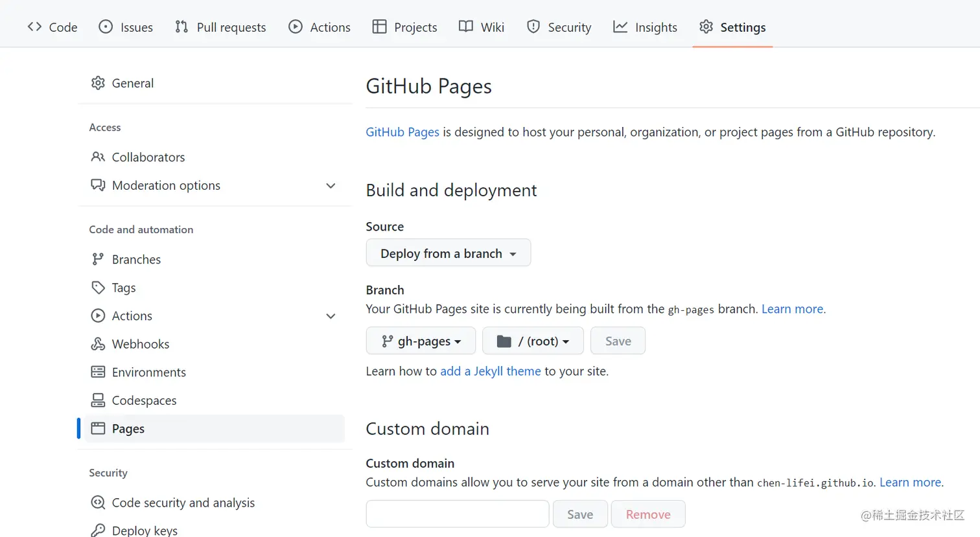
Task: Click the Remove custom domain button
Action: point(647,514)
